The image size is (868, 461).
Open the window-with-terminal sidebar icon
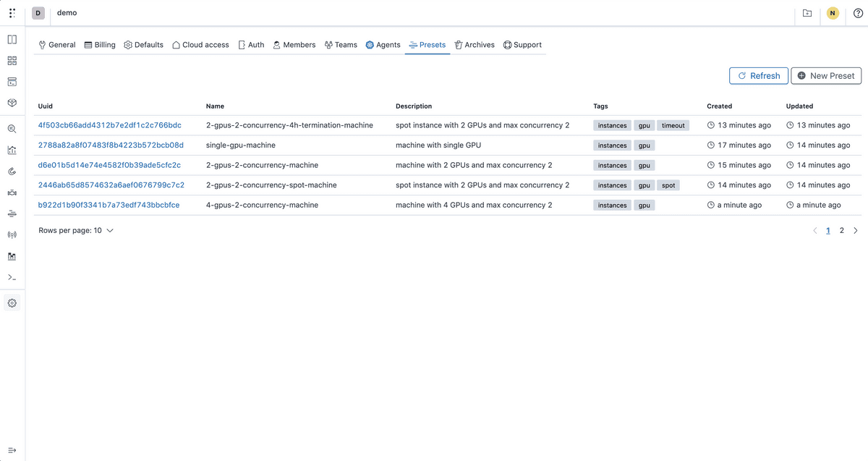pos(12,82)
